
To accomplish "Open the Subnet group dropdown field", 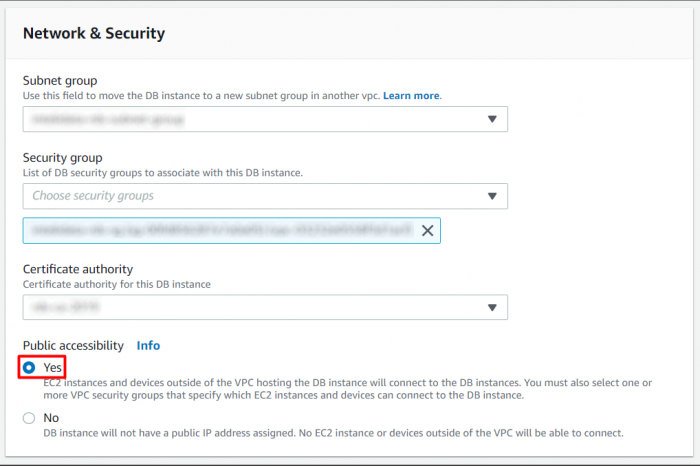I will click(x=250, y=119).
